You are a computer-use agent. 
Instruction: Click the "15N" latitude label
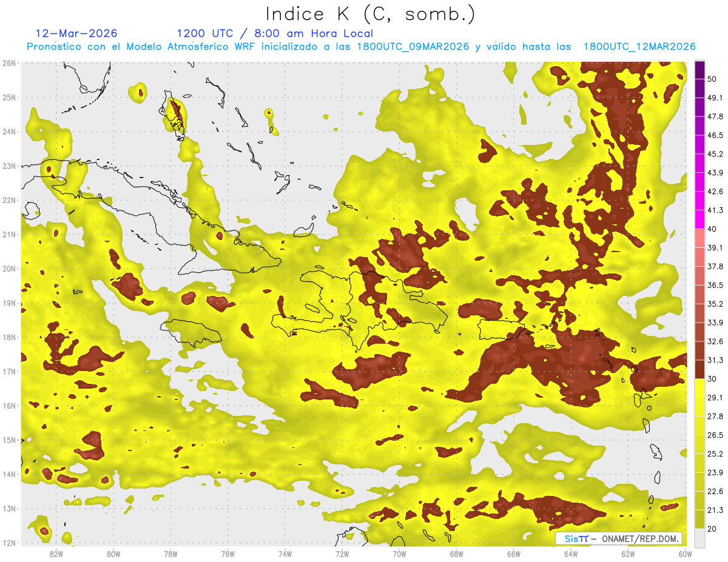click(x=10, y=440)
